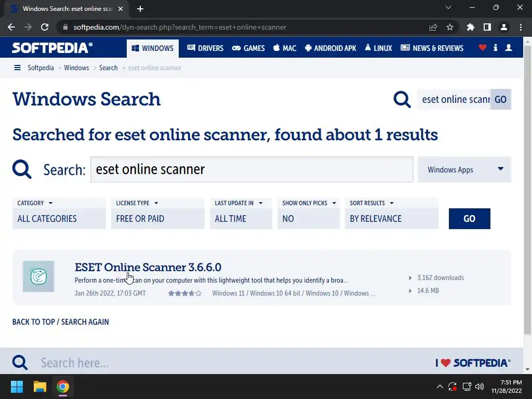
Task: Click the red heart favorites icon
Action: pyautogui.click(x=483, y=47)
